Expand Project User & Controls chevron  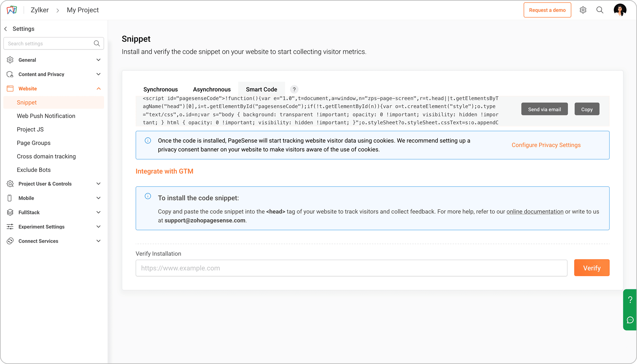[98, 184]
